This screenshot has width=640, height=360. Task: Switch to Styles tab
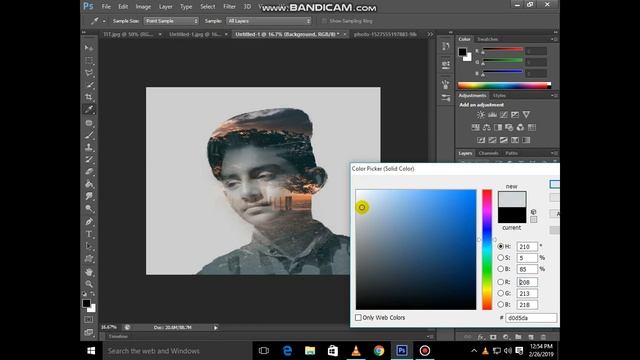(499, 96)
